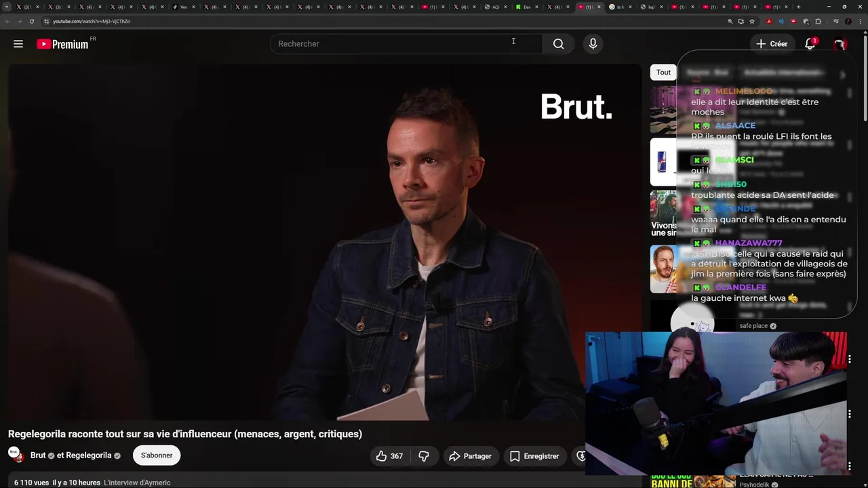Switch to the 'Dar' tab
This screenshot has width=868, height=488.
pos(528,7)
